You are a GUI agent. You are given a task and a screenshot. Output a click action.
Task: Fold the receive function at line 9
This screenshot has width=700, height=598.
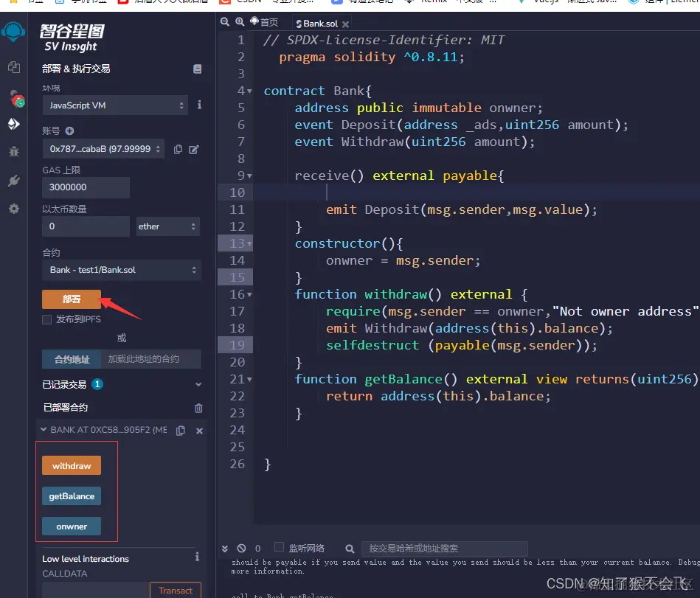[249, 176]
